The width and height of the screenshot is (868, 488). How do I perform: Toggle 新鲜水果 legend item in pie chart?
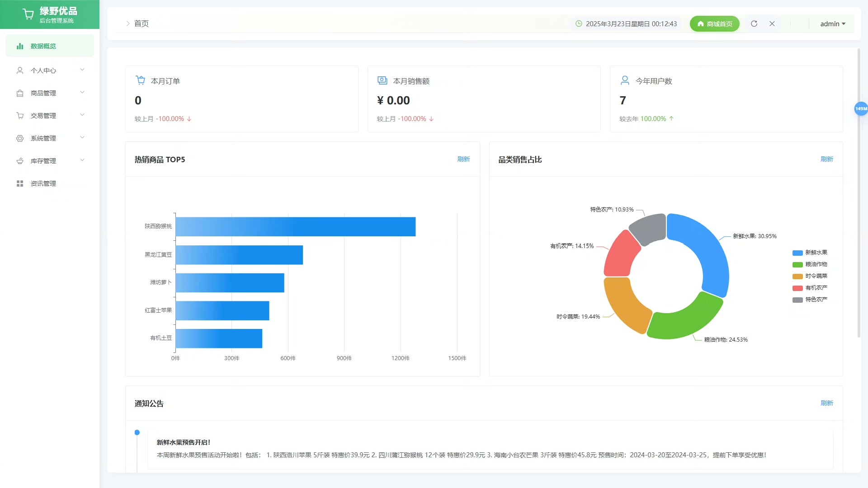[x=816, y=253]
